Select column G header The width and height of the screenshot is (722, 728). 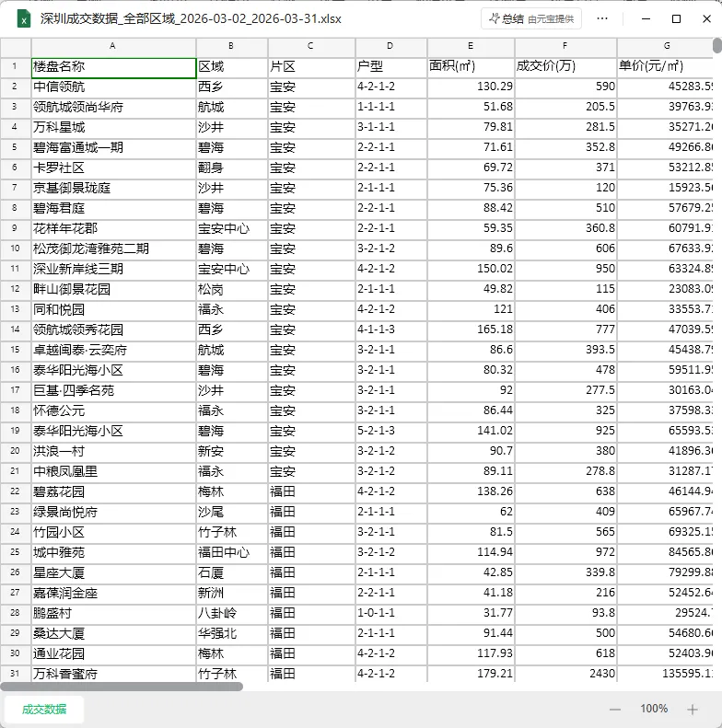pyautogui.click(x=665, y=46)
